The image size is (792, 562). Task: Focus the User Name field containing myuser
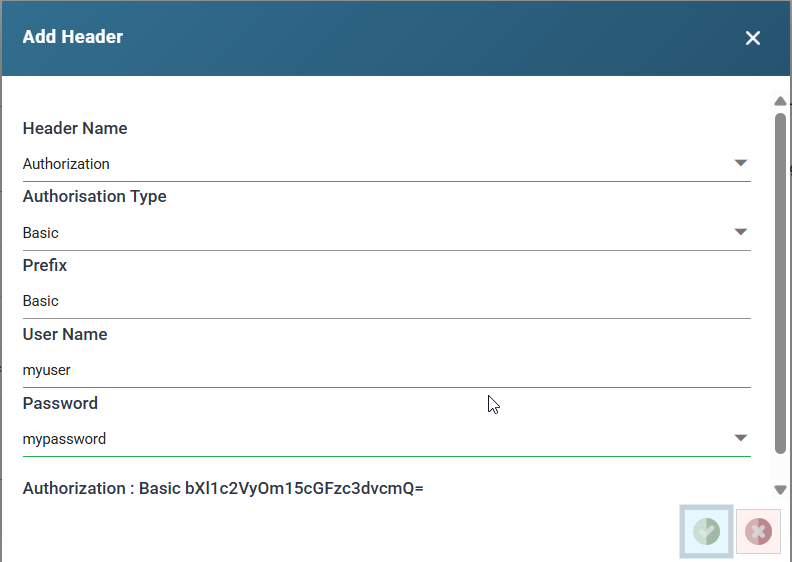386,370
